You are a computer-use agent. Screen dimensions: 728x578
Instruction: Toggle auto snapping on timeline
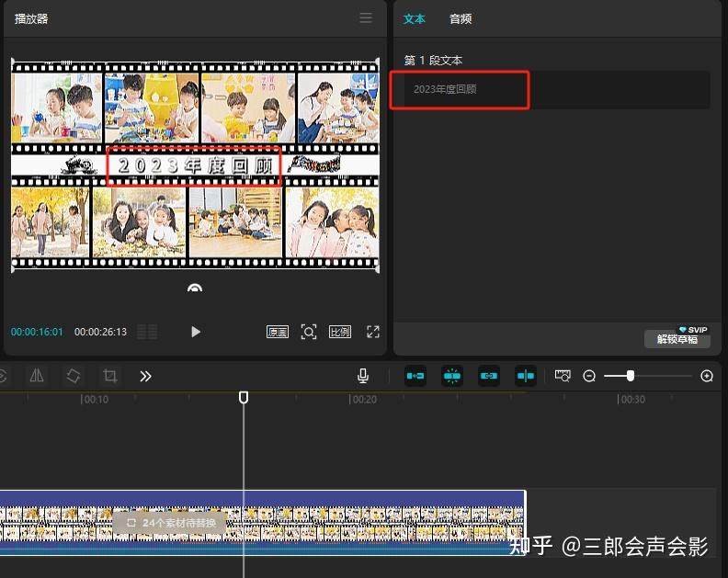pos(451,376)
